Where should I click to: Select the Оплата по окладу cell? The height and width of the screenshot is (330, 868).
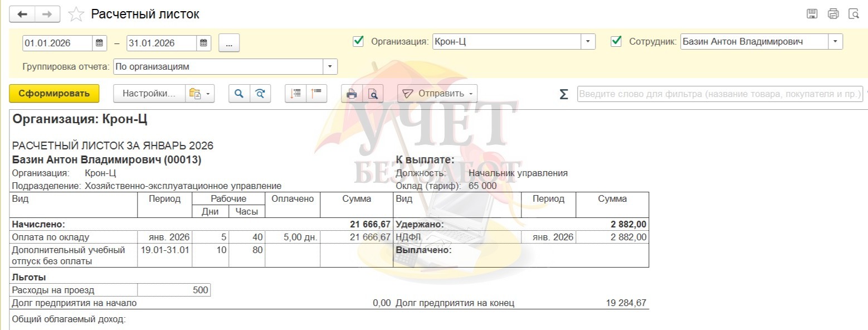[x=74, y=237]
